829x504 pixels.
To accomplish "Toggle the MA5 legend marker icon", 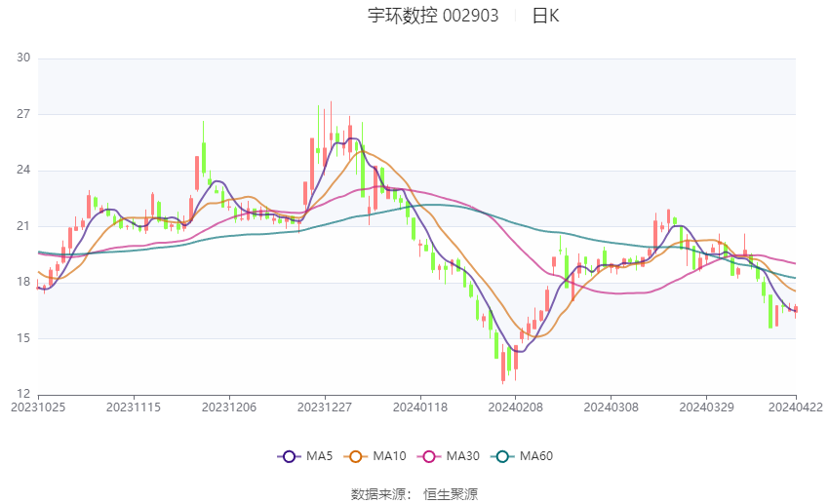I will point(289,456).
